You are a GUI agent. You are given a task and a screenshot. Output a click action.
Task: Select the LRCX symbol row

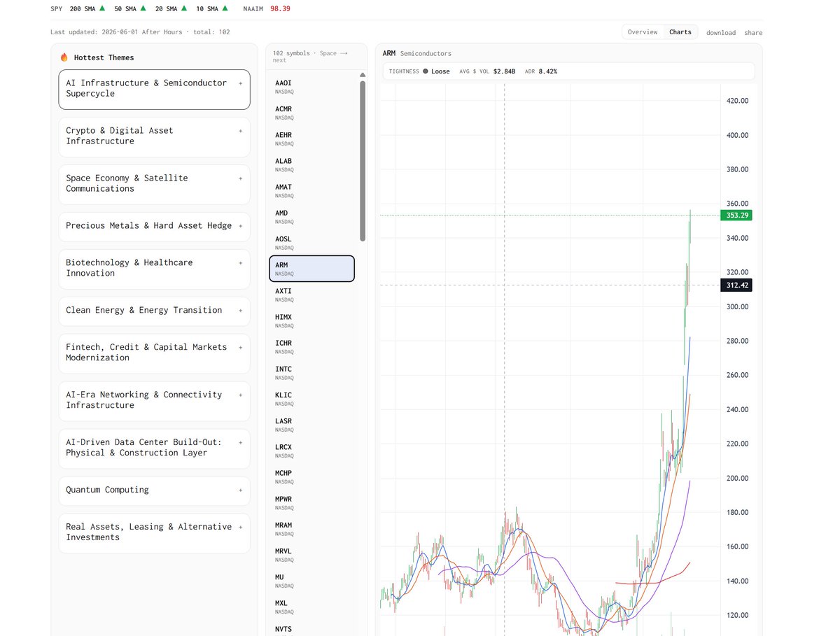click(x=312, y=451)
